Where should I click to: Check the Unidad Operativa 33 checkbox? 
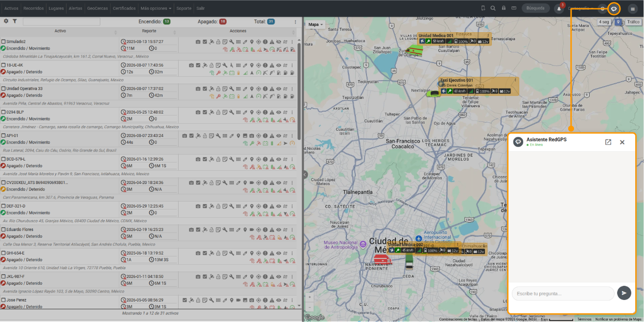(x=3, y=89)
